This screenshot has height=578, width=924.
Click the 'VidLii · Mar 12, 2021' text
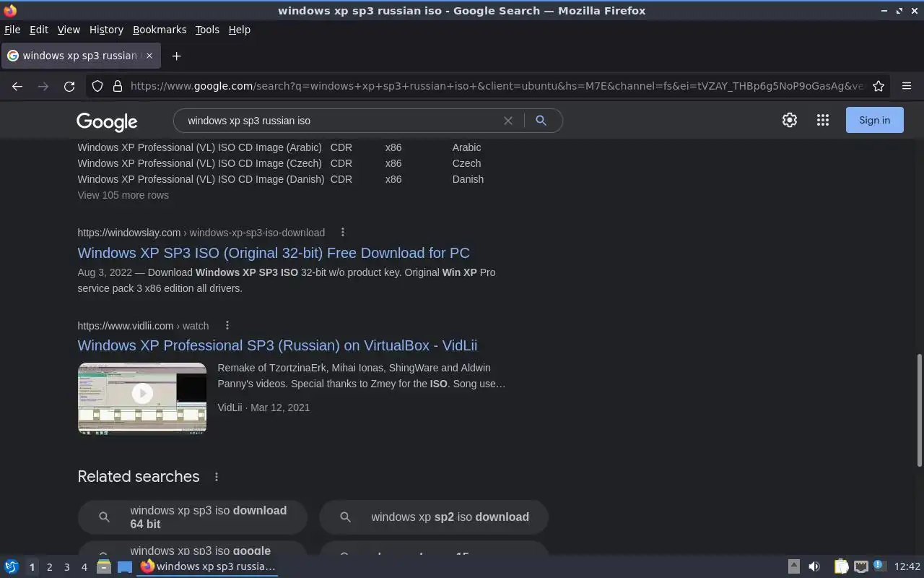263,407
